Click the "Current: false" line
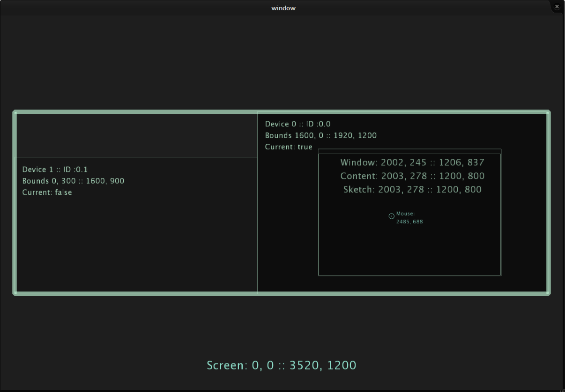Image resolution: width=565 pixels, height=392 pixels. (x=47, y=192)
